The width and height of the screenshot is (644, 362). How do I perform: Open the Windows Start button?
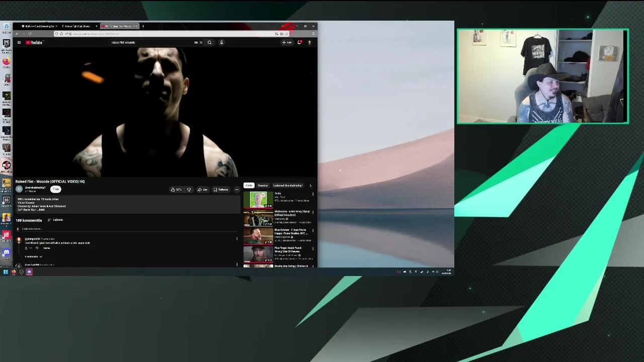point(6,272)
